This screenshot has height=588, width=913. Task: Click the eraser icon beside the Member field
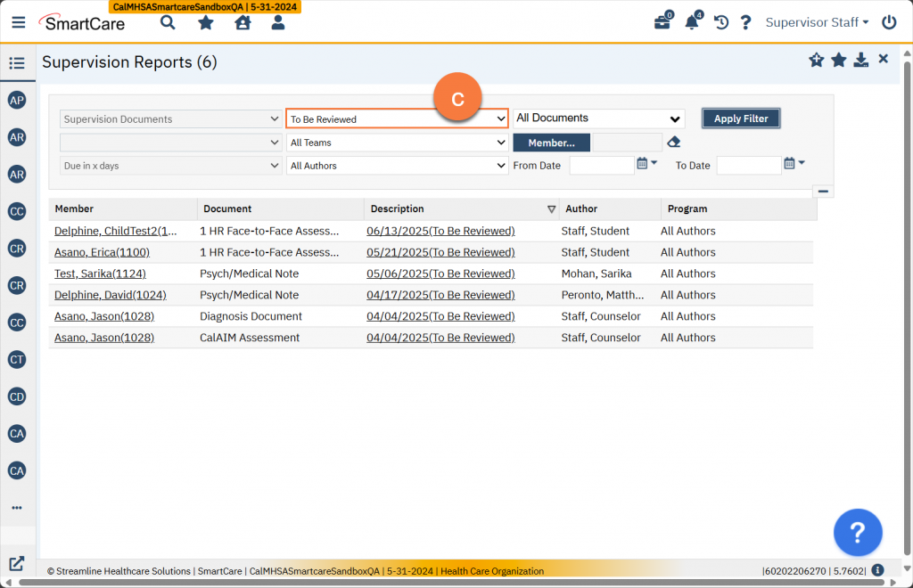pos(674,143)
